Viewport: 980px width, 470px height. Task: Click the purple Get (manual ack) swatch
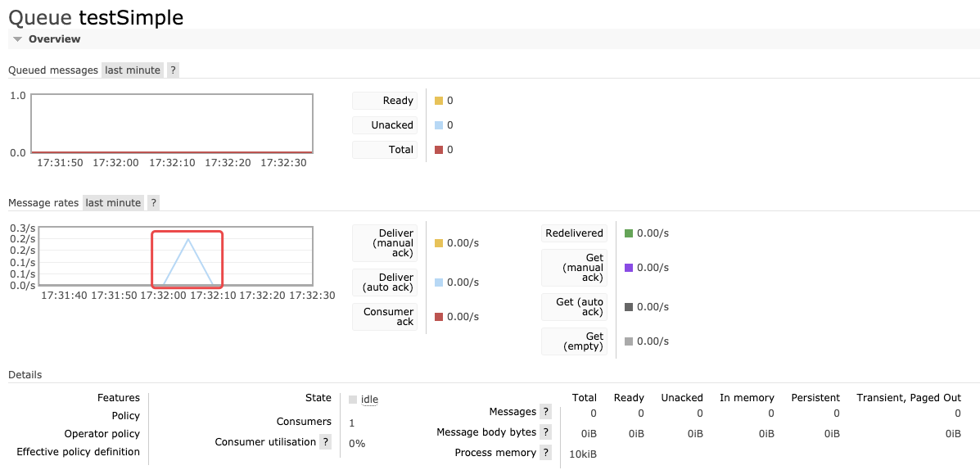[629, 268]
